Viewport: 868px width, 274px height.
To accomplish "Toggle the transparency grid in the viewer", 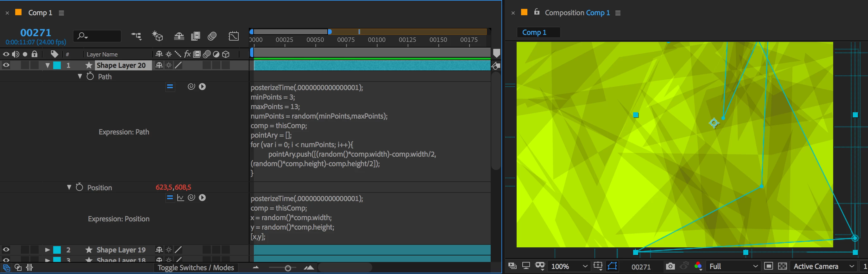I will 783,266.
